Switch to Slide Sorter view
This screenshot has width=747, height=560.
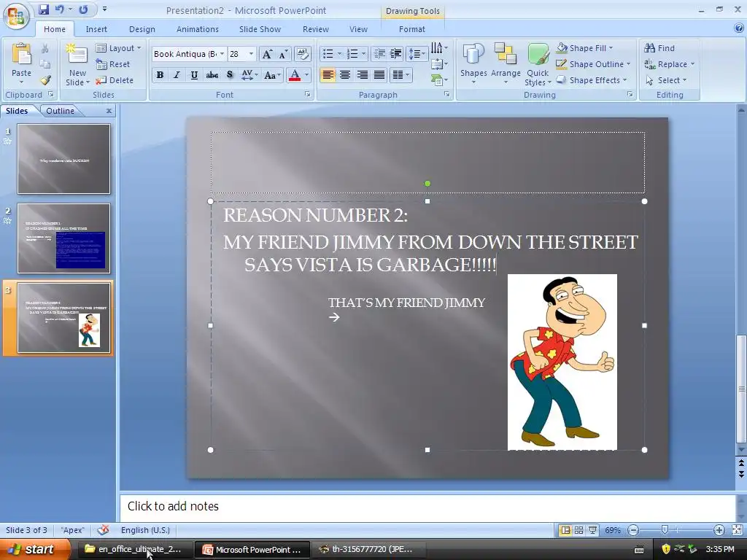point(578,530)
